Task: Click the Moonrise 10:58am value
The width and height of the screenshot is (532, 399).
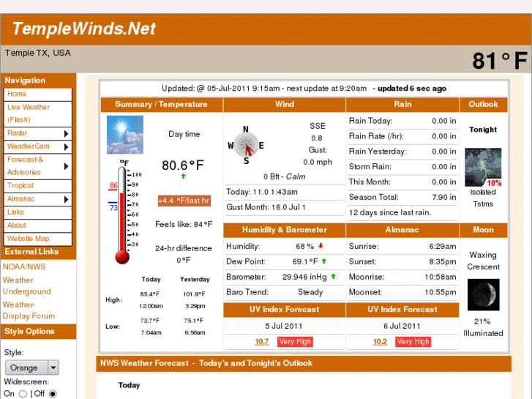Action: point(441,277)
